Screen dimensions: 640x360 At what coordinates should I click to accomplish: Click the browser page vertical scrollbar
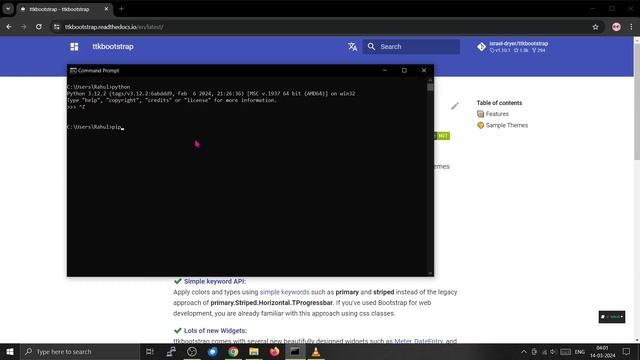[637, 102]
